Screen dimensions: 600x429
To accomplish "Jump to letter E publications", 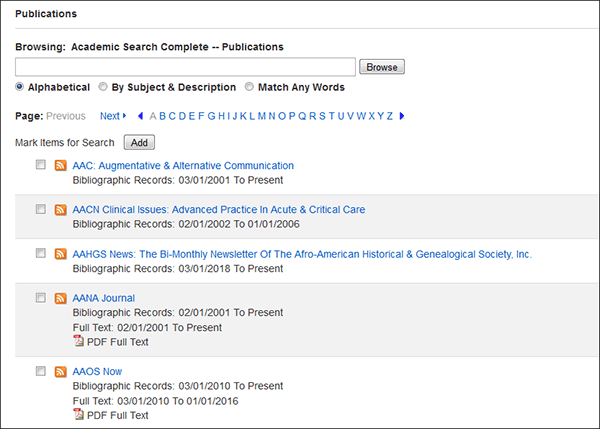I will (192, 116).
